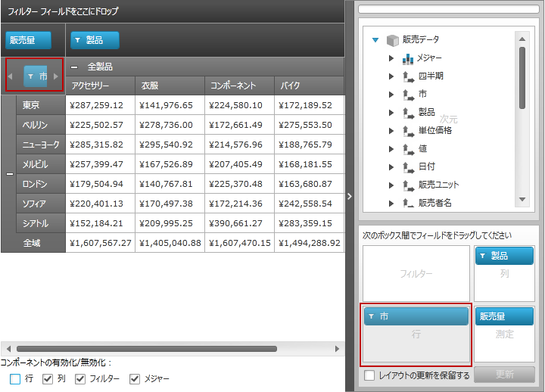Click the panel splitter collapse arrow

(x=349, y=196)
